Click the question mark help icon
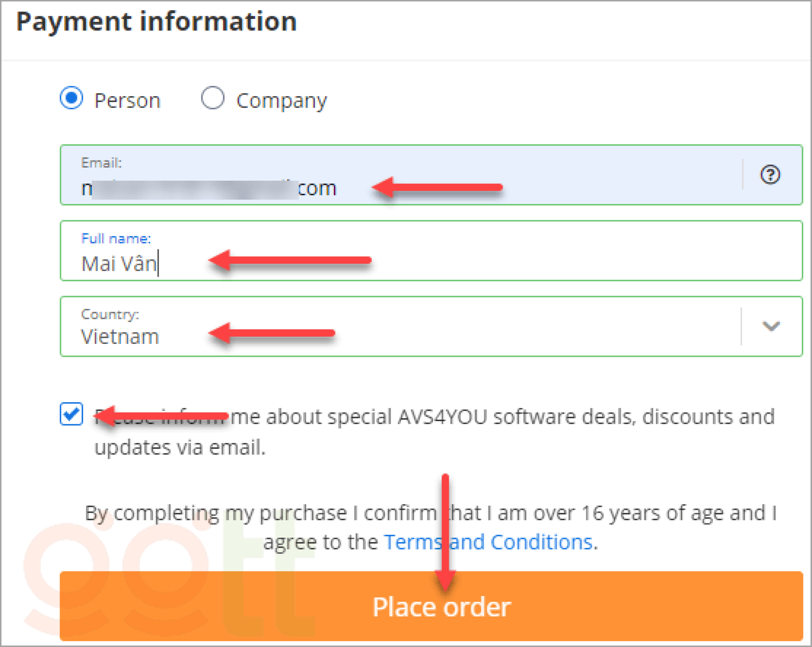The width and height of the screenshot is (812, 647). tap(770, 174)
